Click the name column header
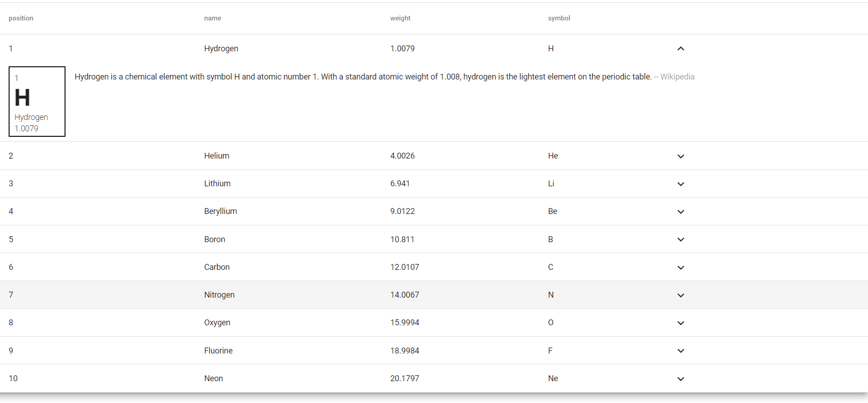The image size is (868, 403). point(212,18)
